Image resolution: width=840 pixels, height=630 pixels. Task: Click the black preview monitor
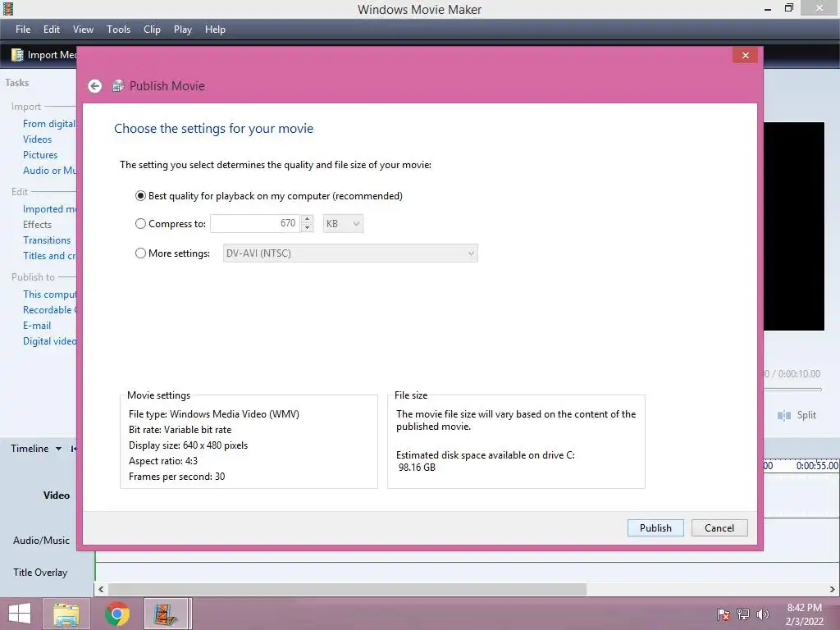coord(794,226)
